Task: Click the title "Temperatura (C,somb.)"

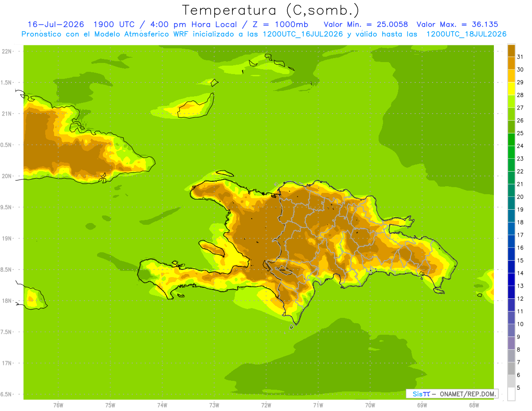Action: pos(271,11)
